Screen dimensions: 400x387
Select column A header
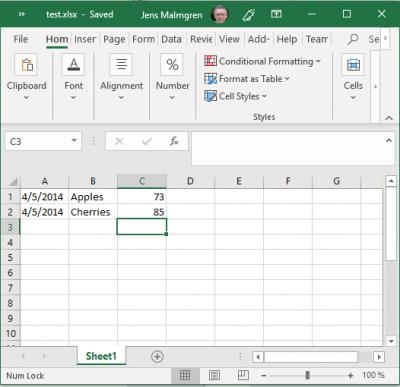tap(44, 181)
